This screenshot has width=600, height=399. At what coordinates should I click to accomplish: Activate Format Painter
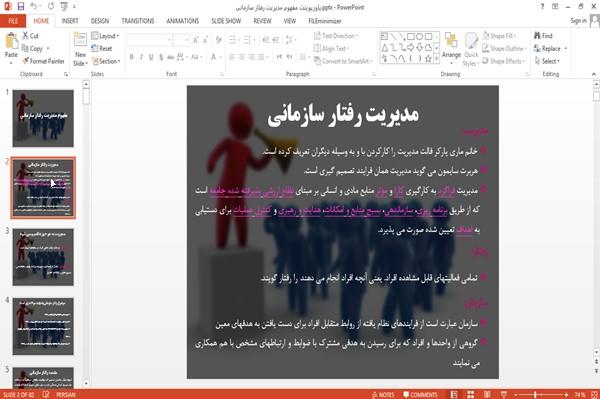pyautogui.click(x=43, y=61)
